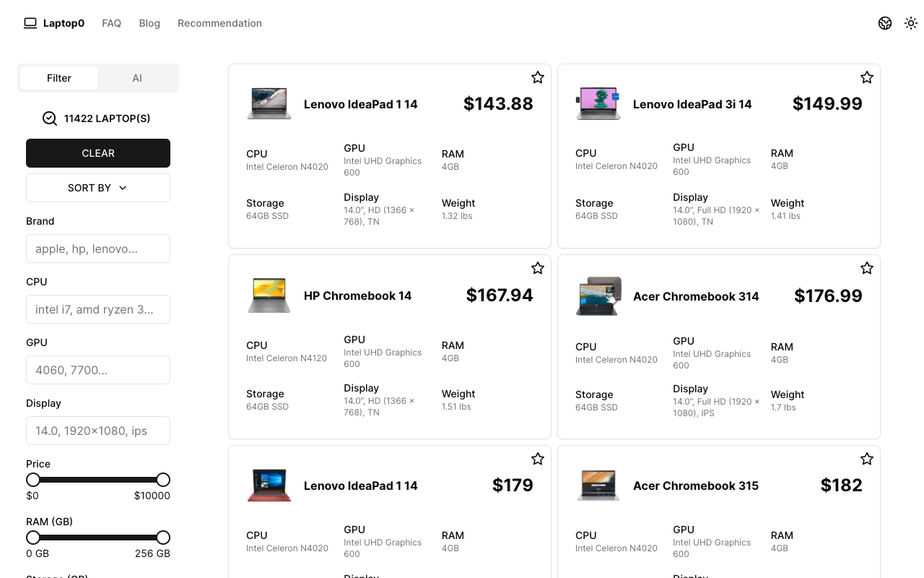Star the Lenovo IdeaPad 3i 14 card
924x578 pixels.
click(867, 77)
